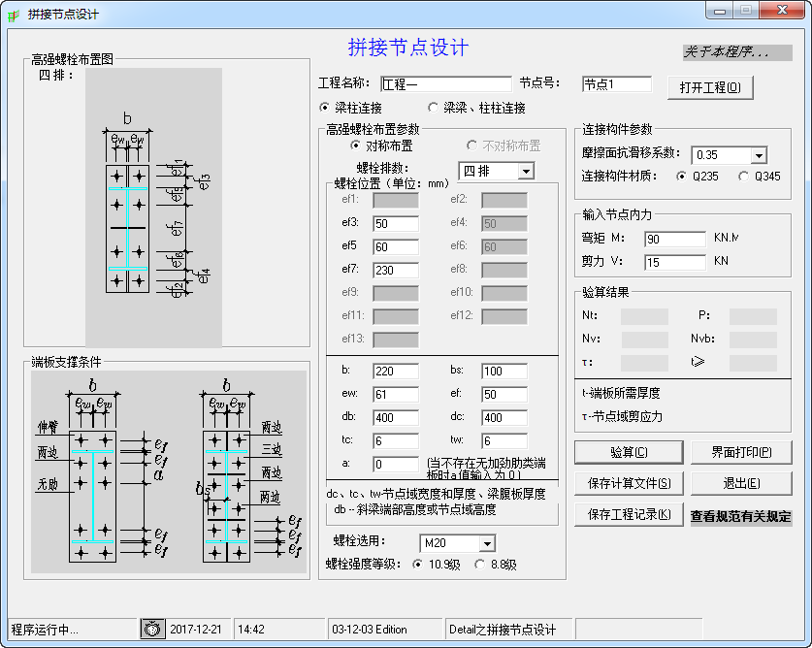
Task: Click the 弯矩 M input field
Action: [x=675, y=239]
